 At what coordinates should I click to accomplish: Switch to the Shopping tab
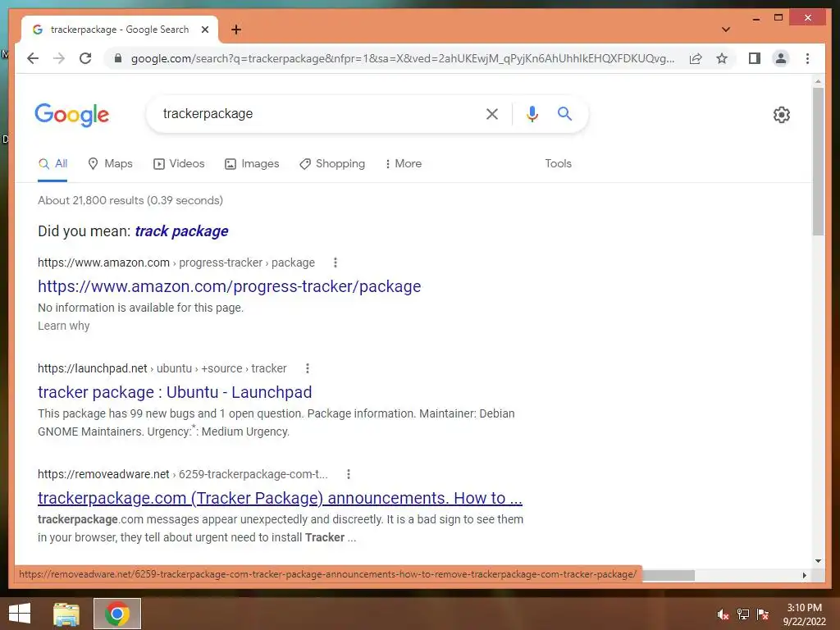click(x=332, y=164)
